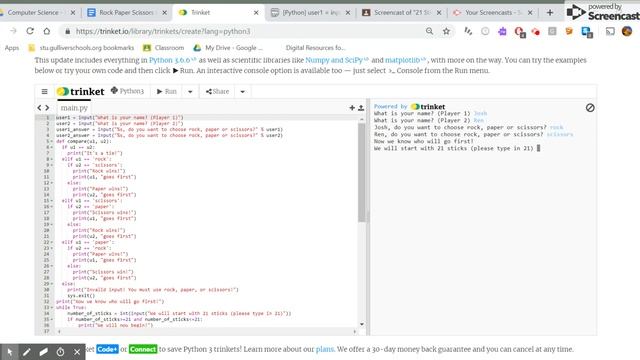Image resolution: width=640 pixels, height=360 pixels.
Task: Select the main.py file tab
Action: (74, 108)
